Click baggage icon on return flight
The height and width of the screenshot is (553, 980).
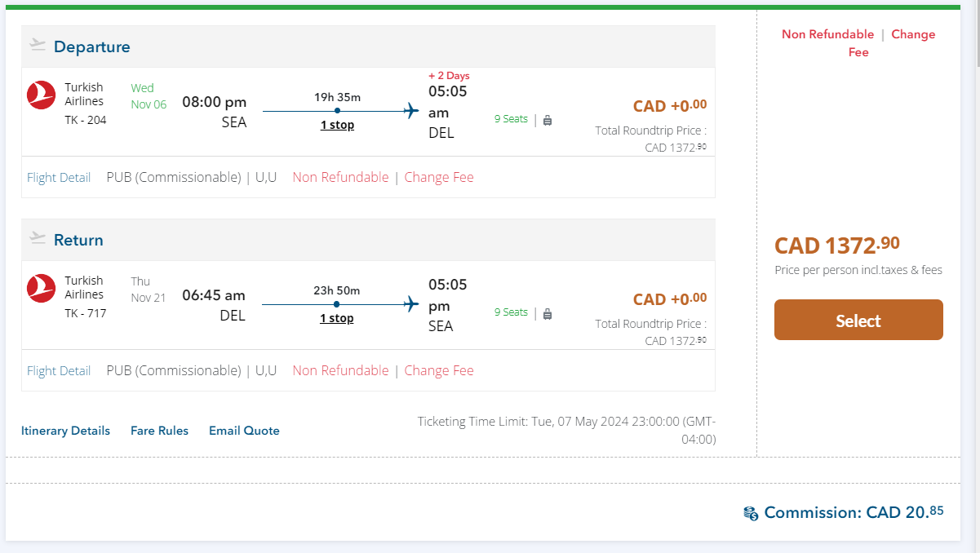pyautogui.click(x=548, y=313)
